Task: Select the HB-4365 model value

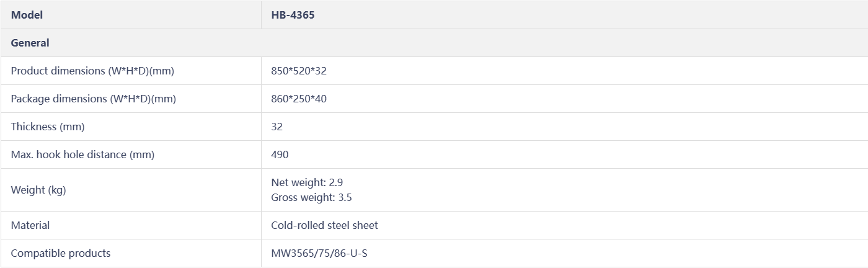Action: coord(293,15)
